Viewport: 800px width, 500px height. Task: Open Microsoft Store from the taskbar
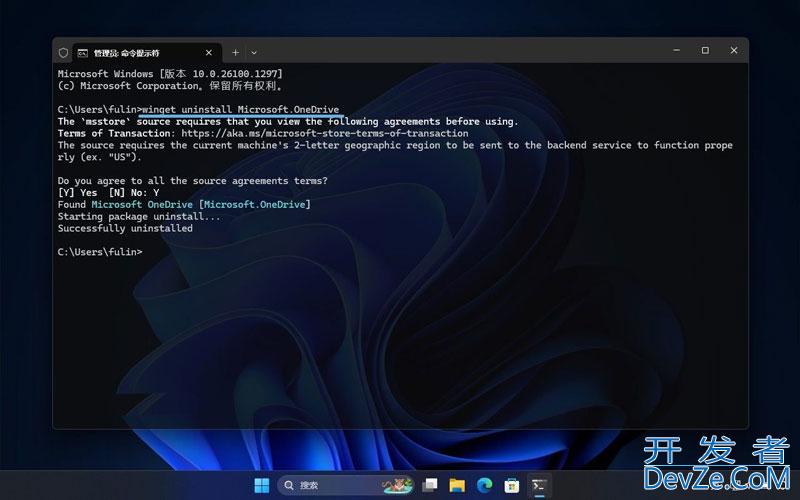511,485
